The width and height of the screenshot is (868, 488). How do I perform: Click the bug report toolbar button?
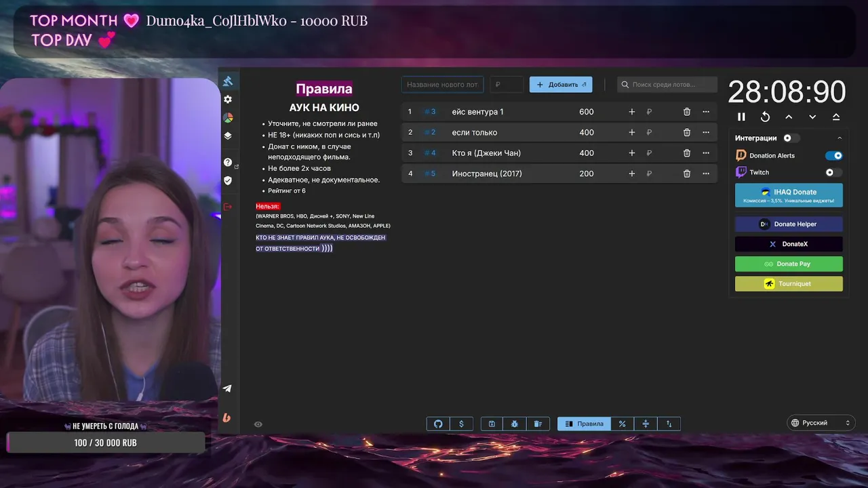click(x=515, y=424)
